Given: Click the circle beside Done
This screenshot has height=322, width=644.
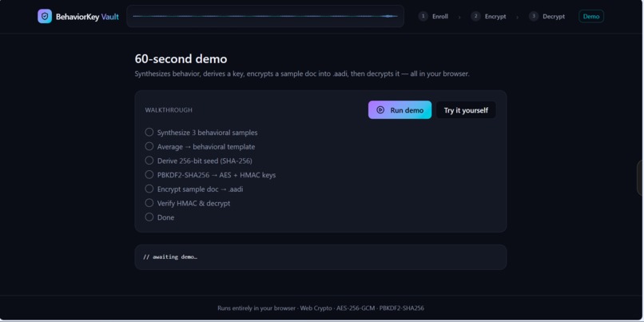Looking at the screenshot, I should (x=149, y=217).
